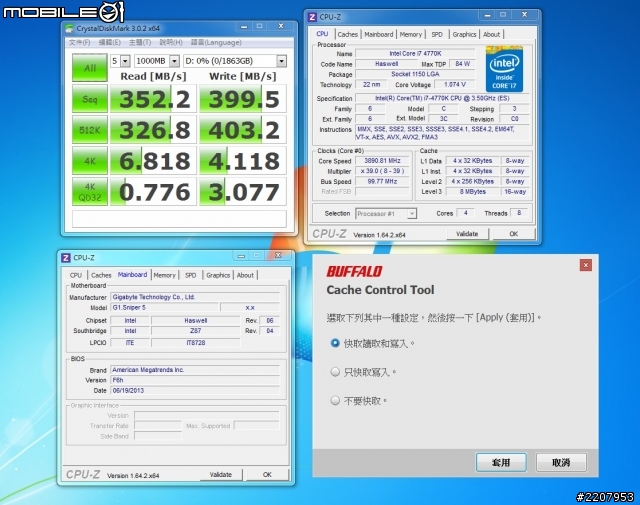Viewport: 640px width, 505px height.
Task: Click the Seq read result 352.2
Action: (x=153, y=99)
